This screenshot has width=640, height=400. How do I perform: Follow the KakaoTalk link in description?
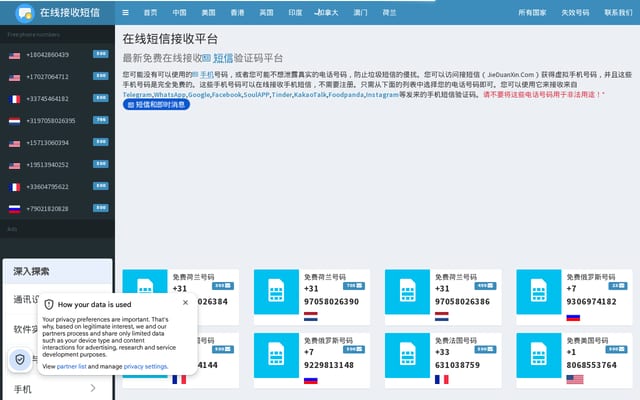pyautogui.click(x=310, y=94)
